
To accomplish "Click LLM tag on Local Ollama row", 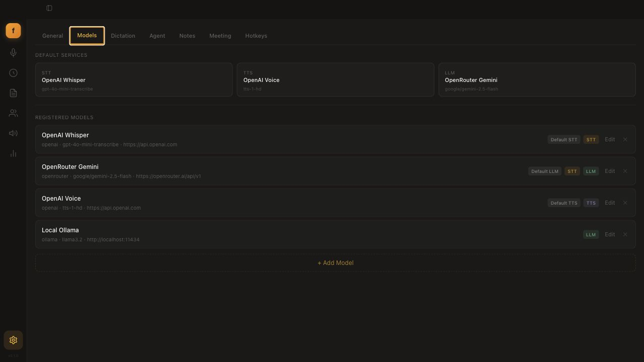I will pyautogui.click(x=591, y=234).
